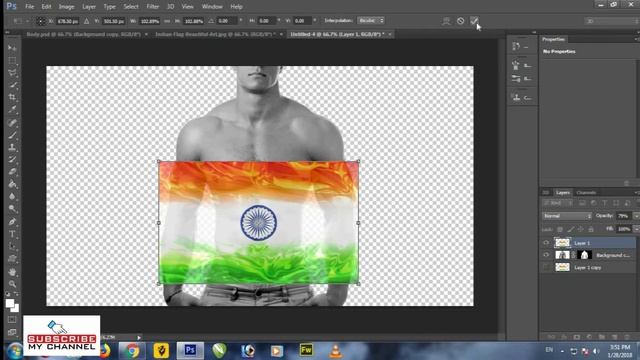Open the File menu
Image resolution: width=640 pixels, height=360 pixels.
click(x=29, y=7)
